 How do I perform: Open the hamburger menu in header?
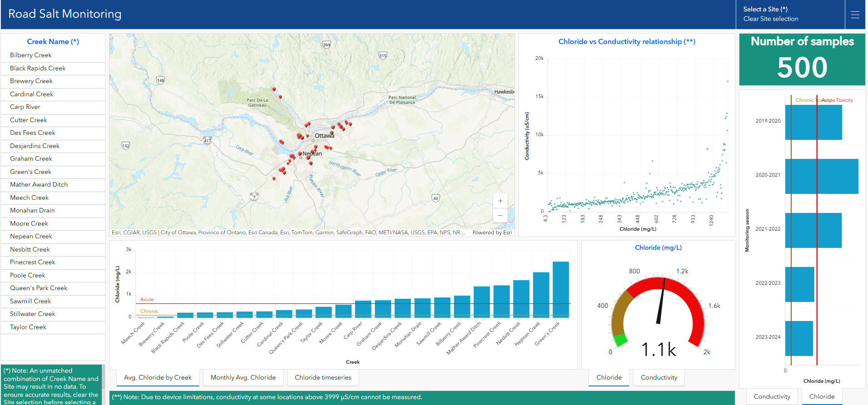[855, 15]
